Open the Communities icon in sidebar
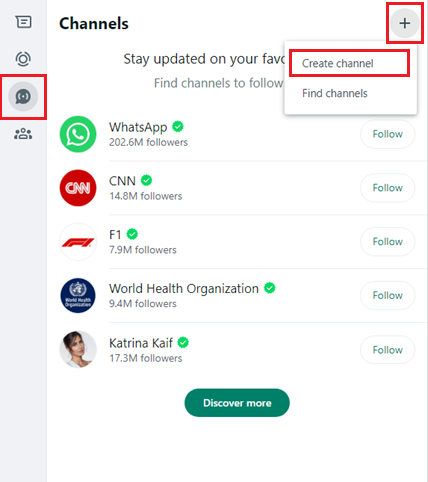Image resolution: width=428 pixels, height=482 pixels. coord(23,134)
